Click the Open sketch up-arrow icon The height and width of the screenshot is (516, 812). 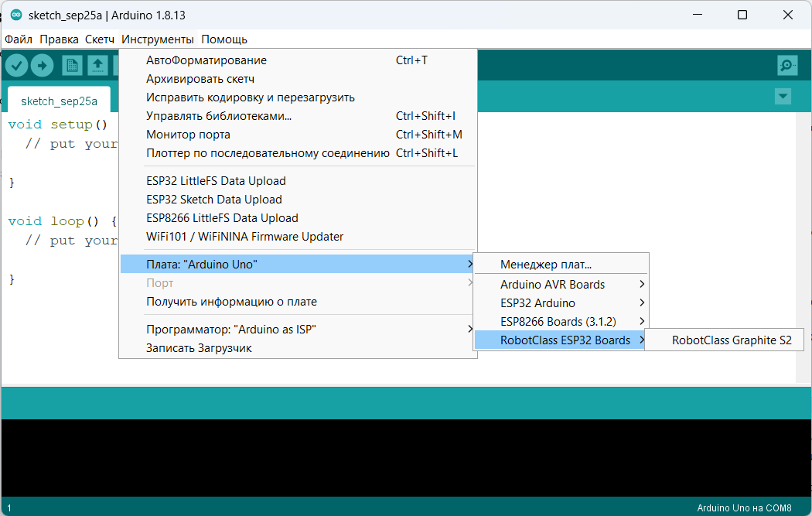click(x=97, y=65)
